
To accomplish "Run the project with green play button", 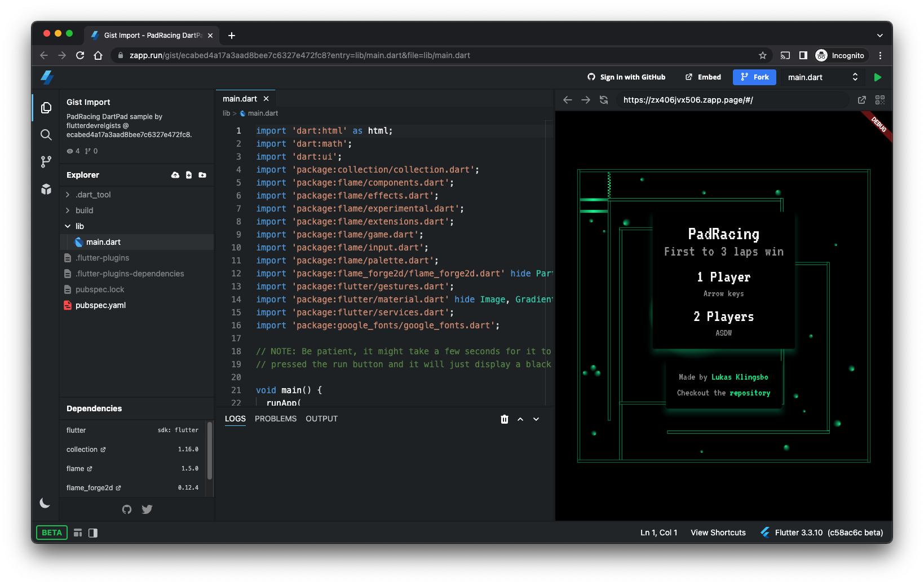I will [x=878, y=77].
